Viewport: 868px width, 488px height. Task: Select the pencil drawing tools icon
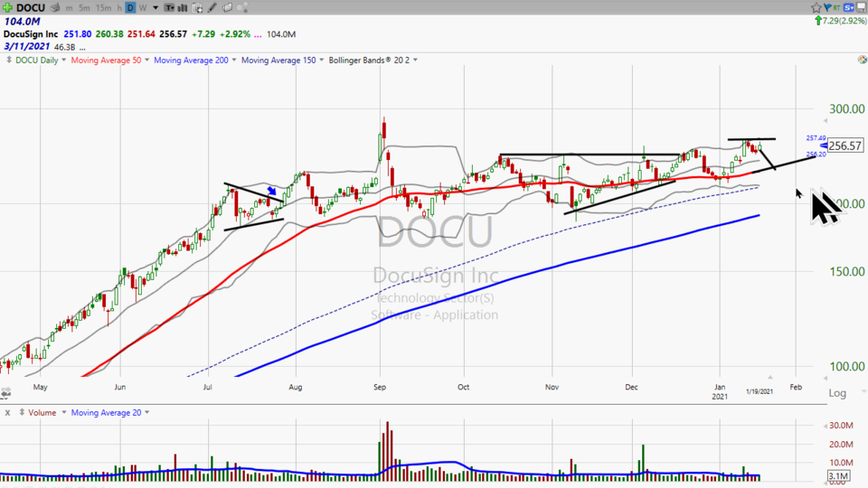point(212,8)
